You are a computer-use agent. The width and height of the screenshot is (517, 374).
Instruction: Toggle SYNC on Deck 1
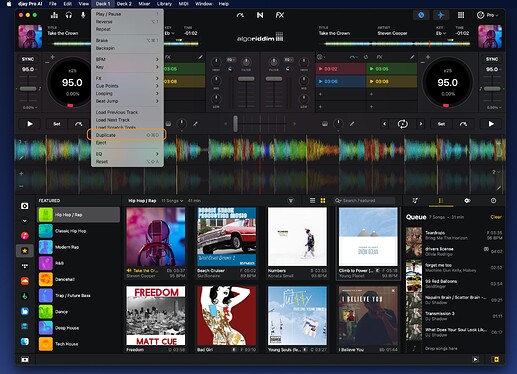point(28,59)
